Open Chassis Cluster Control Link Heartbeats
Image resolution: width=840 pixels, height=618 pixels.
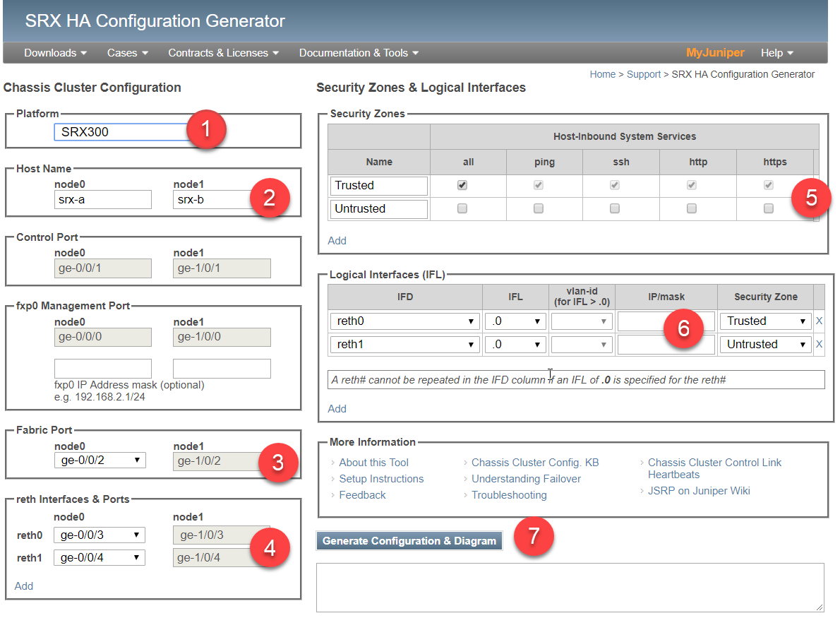pos(714,468)
